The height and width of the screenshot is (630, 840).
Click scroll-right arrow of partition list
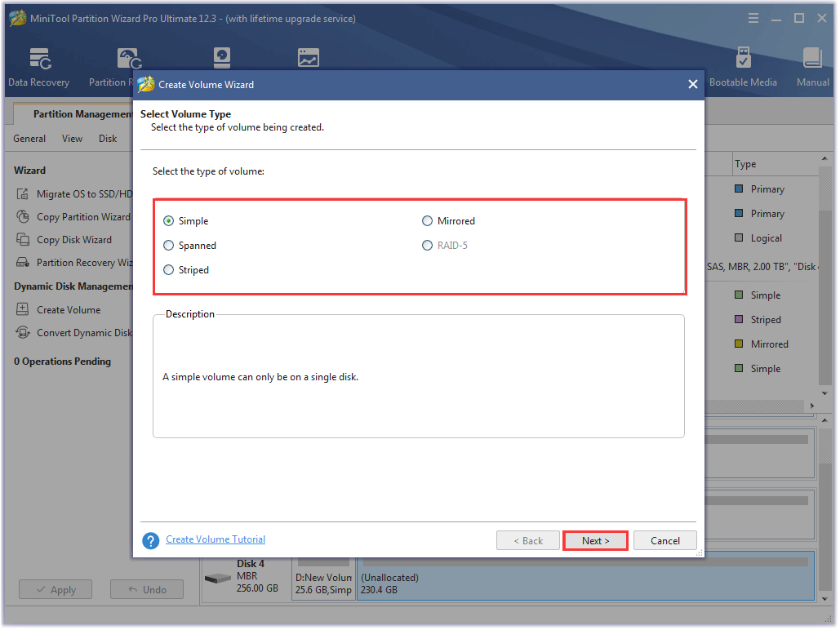pyautogui.click(x=812, y=406)
